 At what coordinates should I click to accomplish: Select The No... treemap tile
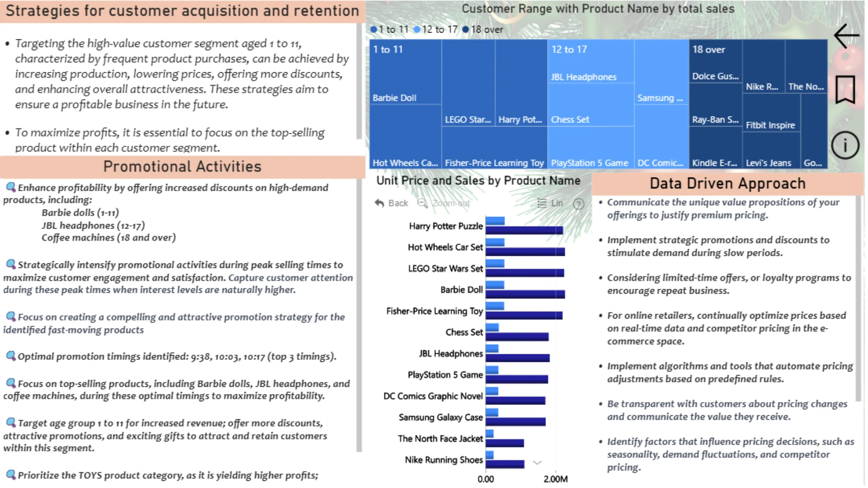click(807, 66)
